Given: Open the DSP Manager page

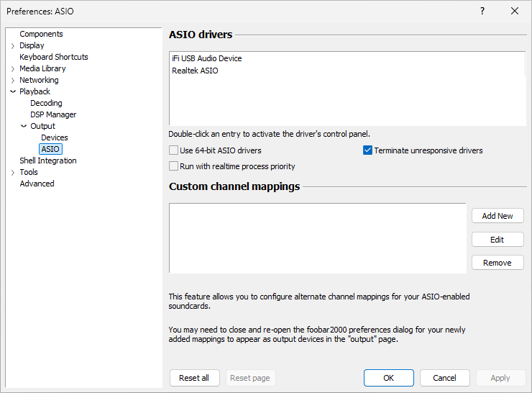Looking at the screenshot, I should (x=53, y=114).
